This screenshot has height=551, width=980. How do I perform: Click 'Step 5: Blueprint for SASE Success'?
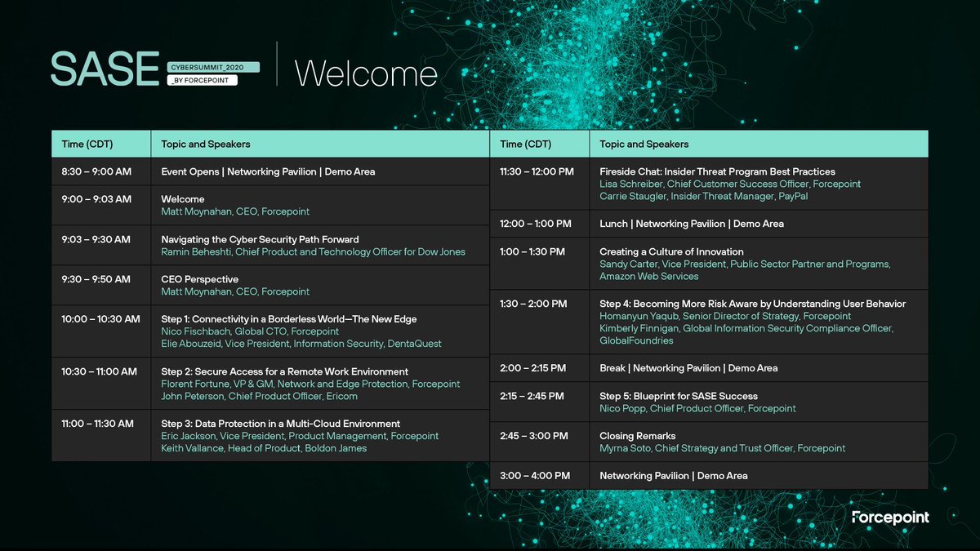[x=679, y=396]
